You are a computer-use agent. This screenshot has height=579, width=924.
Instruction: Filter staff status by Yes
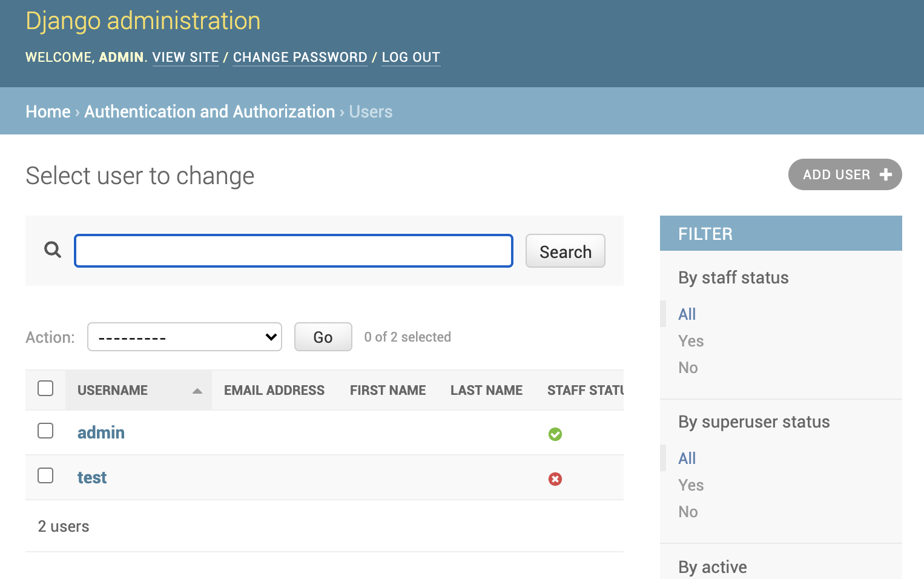(691, 340)
